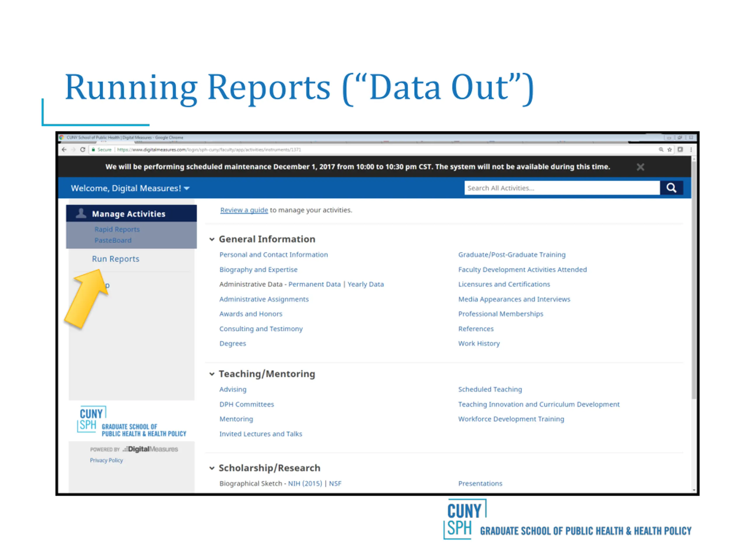Viewport: 747px width, 560px height.
Task: Click the page vertical scrollbar thumb
Action: [x=694, y=280]
